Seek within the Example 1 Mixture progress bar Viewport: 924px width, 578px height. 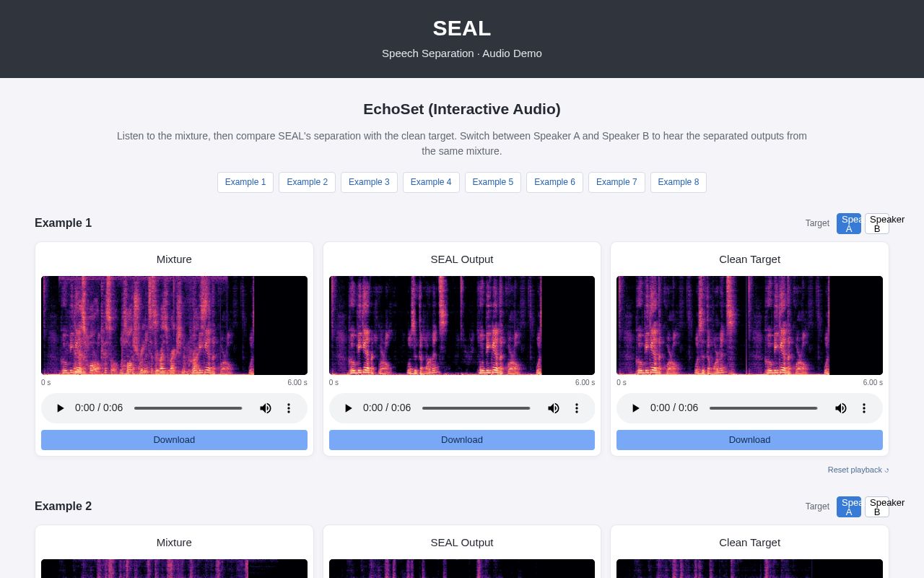[188, 408]
